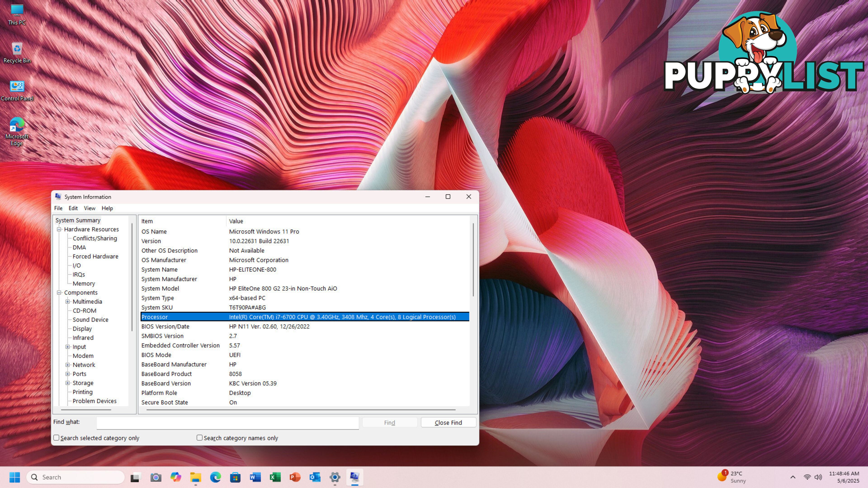The width and height of the screenshot is (868, 488).
Task: Select the BIOS Version/Date row
Action: click(305, 327)
